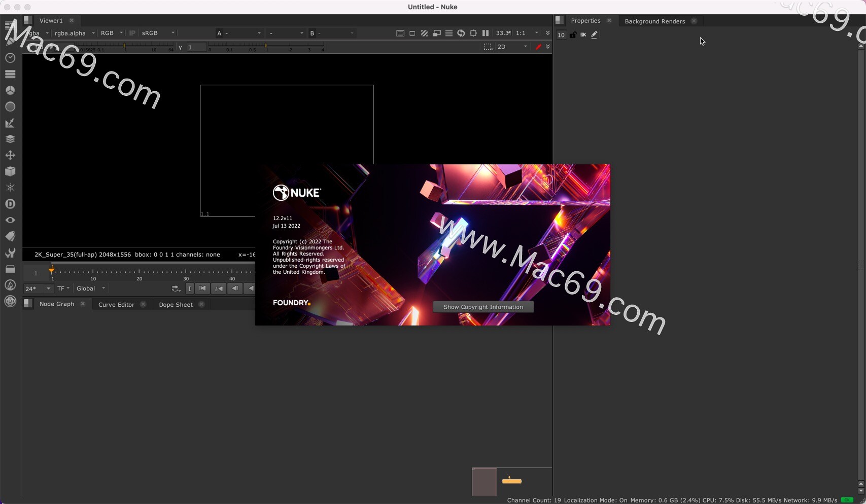Screen dimensions: 866x504
Task: Open the rgba.alpha channel dropdown
Action: (75, 33)
